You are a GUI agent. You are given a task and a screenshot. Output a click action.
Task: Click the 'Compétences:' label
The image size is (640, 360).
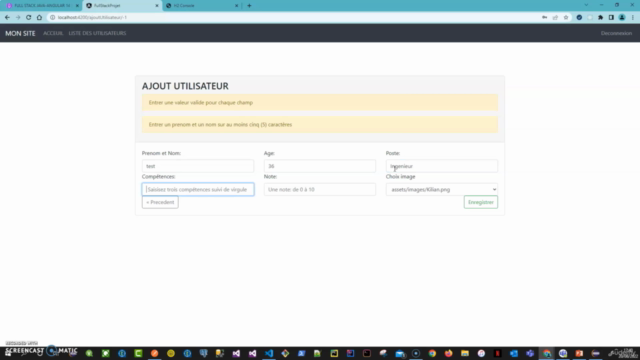click(158, 177)
